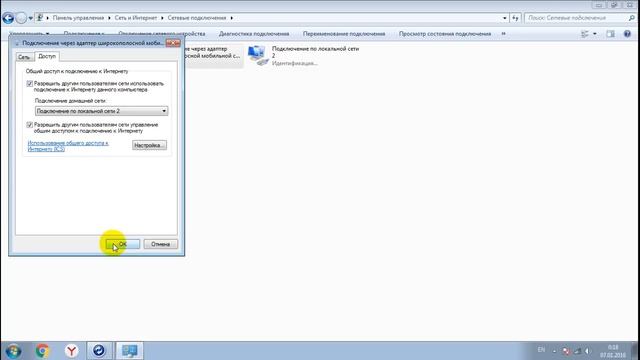Open the view options dropdown arrow
This screenshot has height=360, width=640.
pyautogui.click(x=594, y=34)
